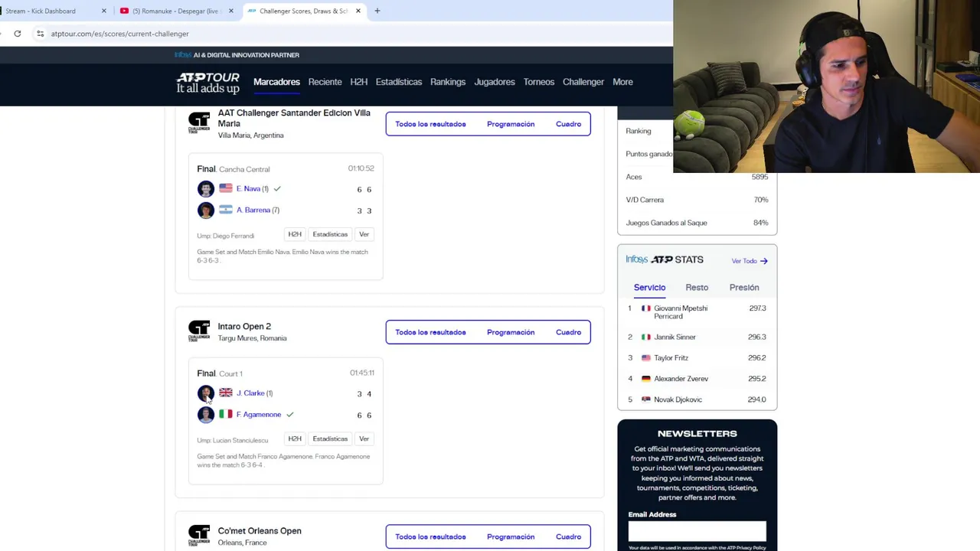Open Todos los resultados for Villa Maria
The width and height of the screenshot is (980, 551).
tap(430, 124)
